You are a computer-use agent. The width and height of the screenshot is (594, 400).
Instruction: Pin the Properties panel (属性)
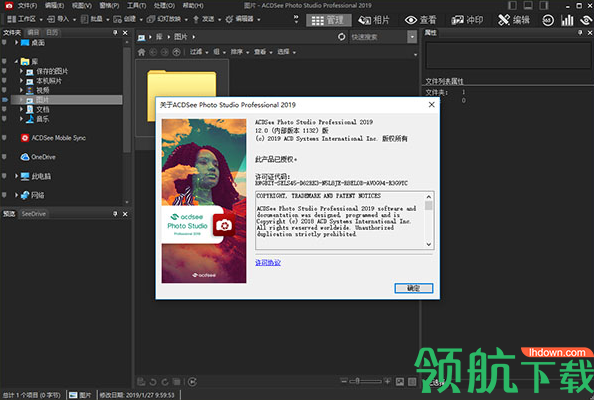pyautogui.click(x=580, y=33)
